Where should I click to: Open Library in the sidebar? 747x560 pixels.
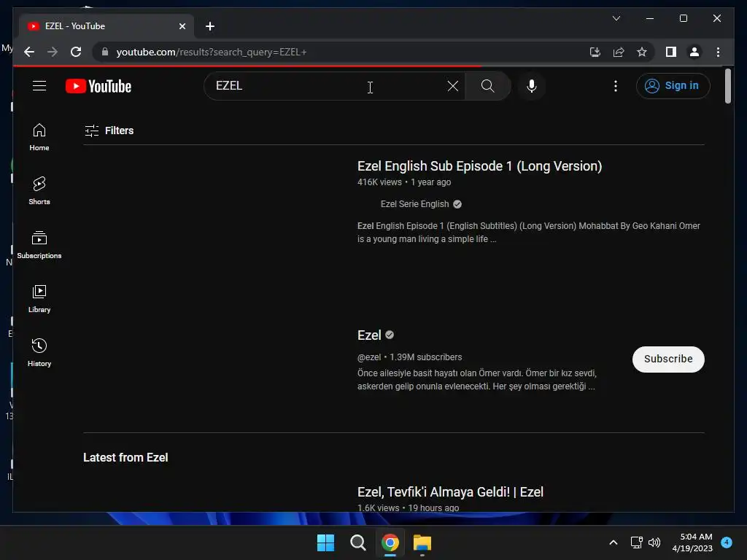pyautogui.click(x=39, y=299)
